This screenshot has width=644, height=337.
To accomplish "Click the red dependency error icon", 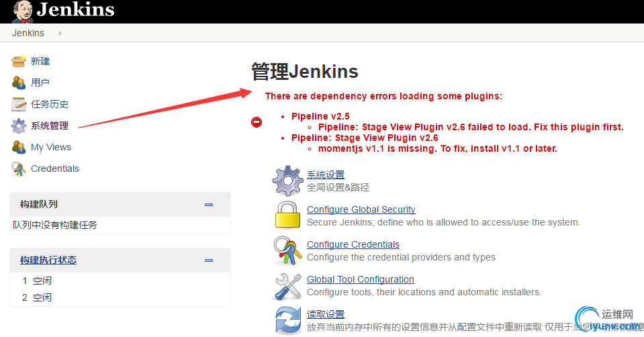I will coord(257,122).
